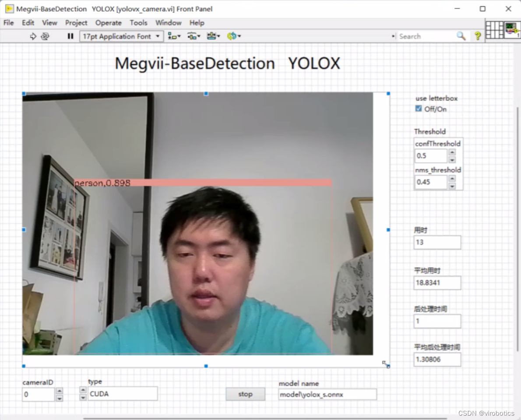The height and width of the screenshot is (420, 521).
Task: Click the model name field showing yolox_s.onnx
Action: pos(327,394)
